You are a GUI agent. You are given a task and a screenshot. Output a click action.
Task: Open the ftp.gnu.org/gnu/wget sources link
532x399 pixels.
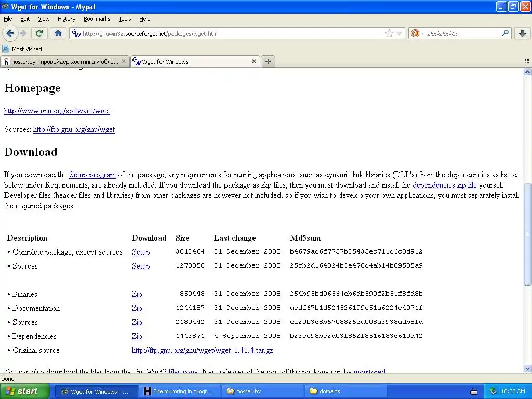coord(74,129)
